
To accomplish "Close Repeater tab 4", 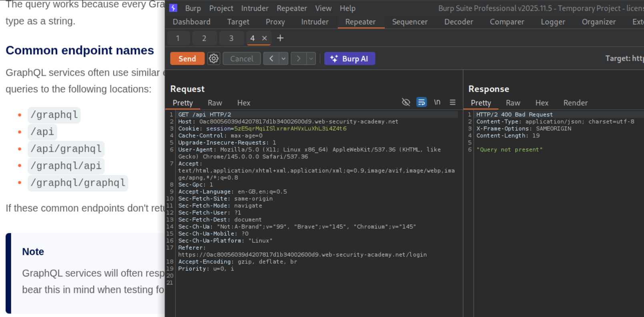I will pos(265,38).
